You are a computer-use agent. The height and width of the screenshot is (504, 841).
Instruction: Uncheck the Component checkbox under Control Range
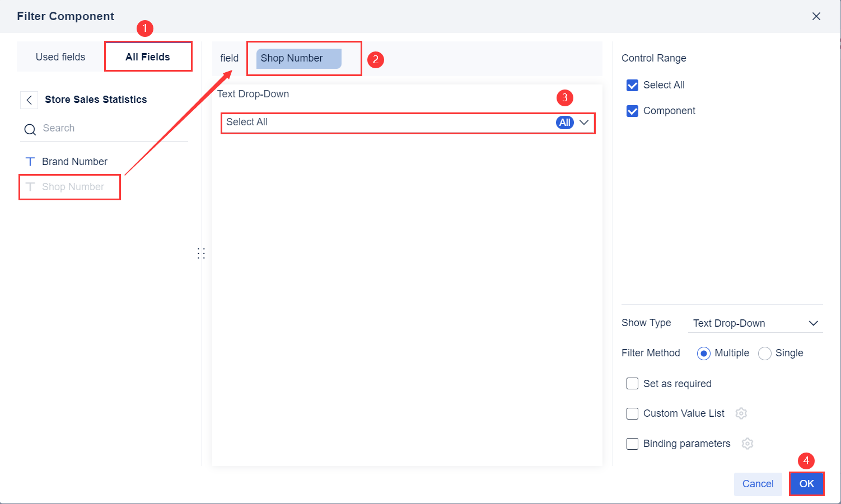(x=632, y=111)
